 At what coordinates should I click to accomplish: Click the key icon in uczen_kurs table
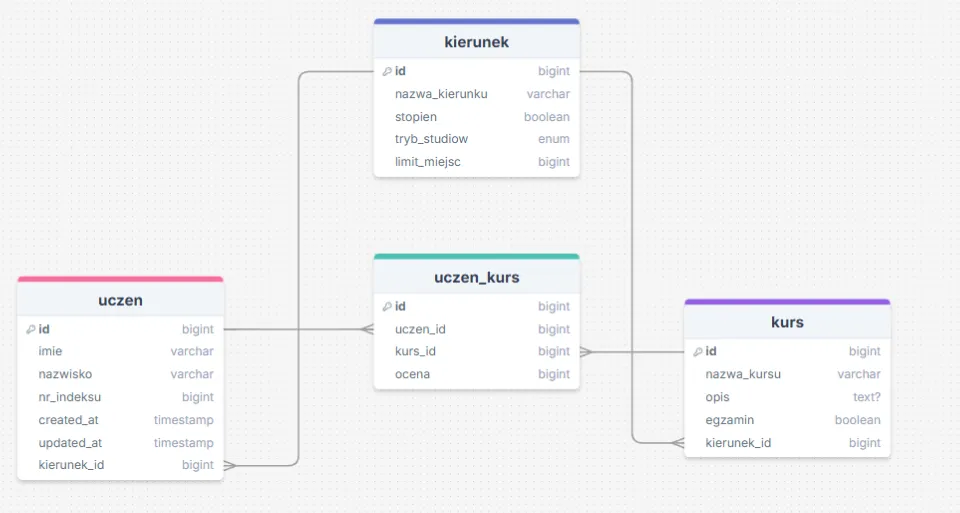click(387, 307)
